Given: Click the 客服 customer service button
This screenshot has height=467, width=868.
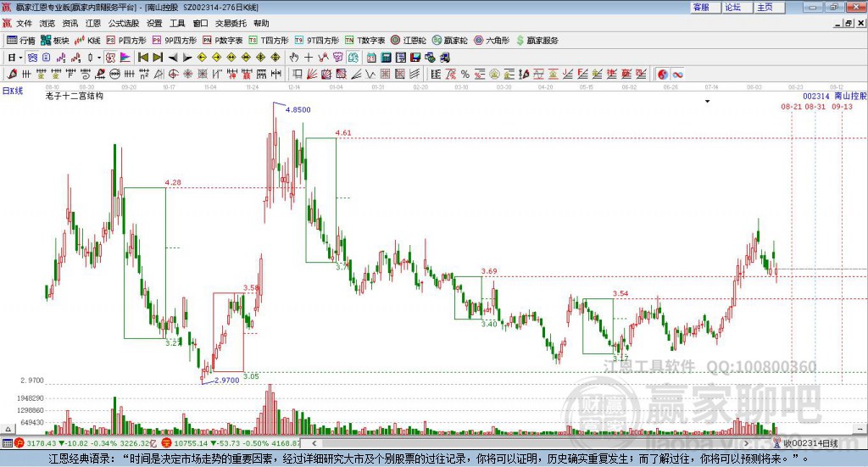Looking at the screenshot, I should point(705,7).
